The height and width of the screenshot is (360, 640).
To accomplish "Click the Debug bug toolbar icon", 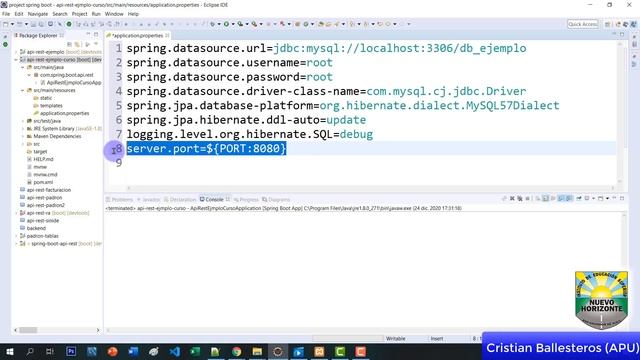I will click(212, 24).
